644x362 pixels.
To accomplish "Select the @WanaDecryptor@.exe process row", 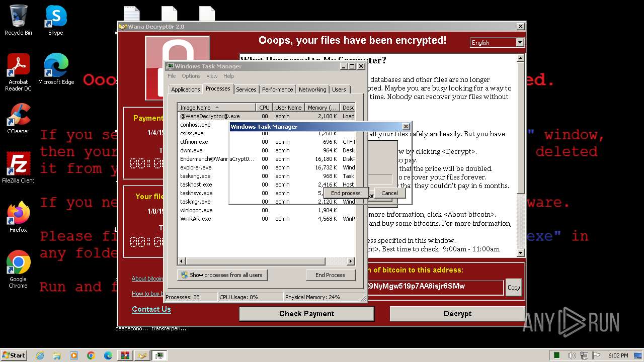I will click(x=267, y=116).
